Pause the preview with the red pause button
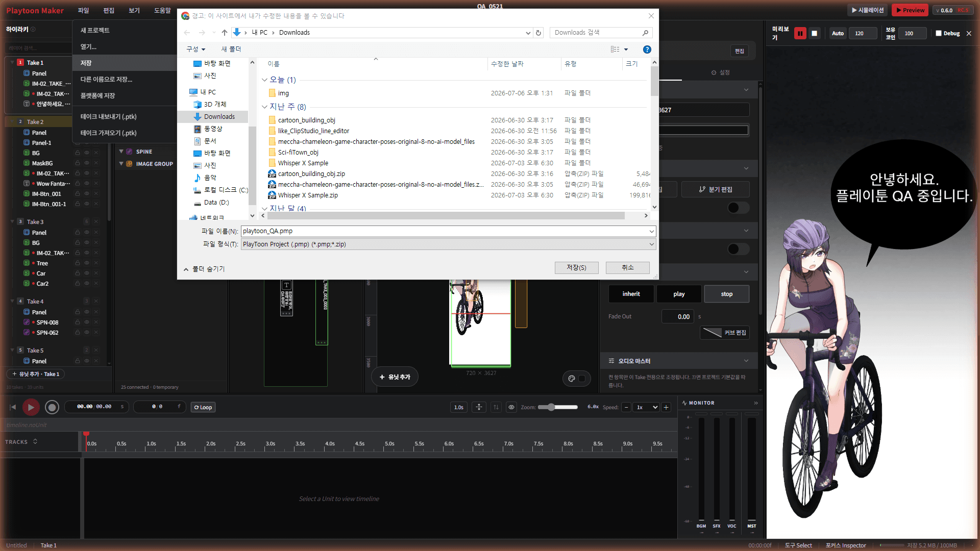980x551 pixels. click(800, 34)
